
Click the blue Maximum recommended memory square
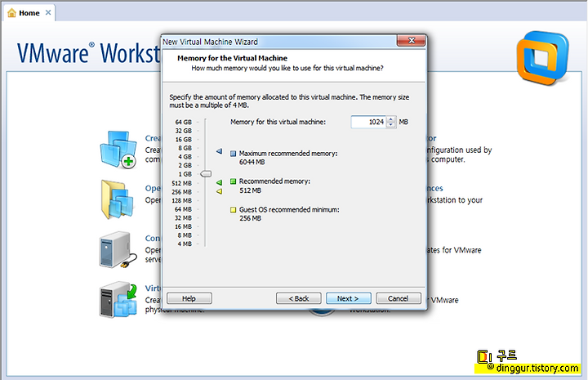coord(234,154)
